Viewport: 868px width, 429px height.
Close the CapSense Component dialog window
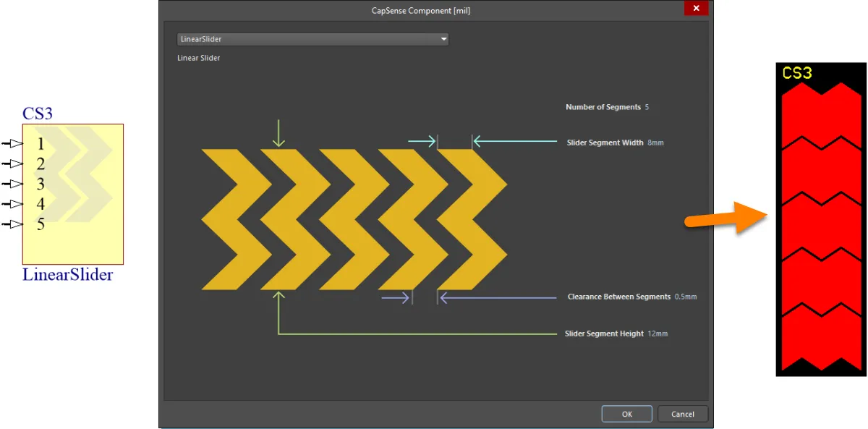point(696,8)
